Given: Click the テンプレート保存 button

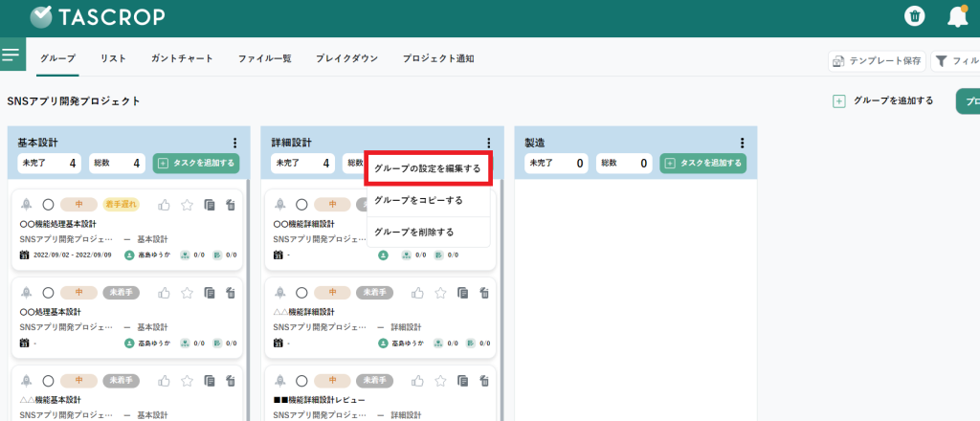Looking at the screenshot, I should [877, 61].
